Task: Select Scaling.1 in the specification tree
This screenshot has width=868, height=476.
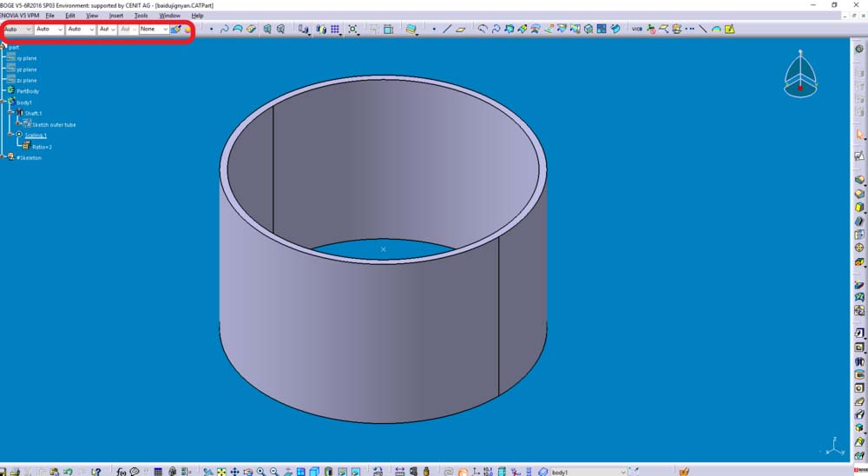Action: (x=36, y=136)
